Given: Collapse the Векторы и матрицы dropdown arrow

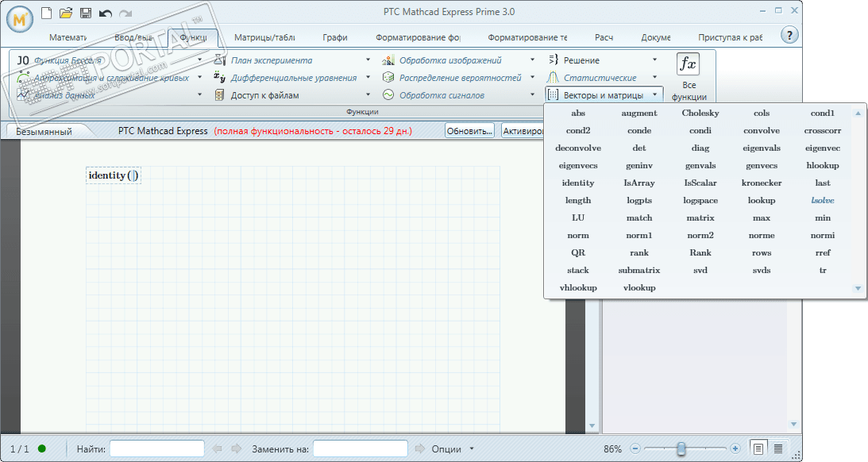Looking at the screenshot, I should point(655,94).
